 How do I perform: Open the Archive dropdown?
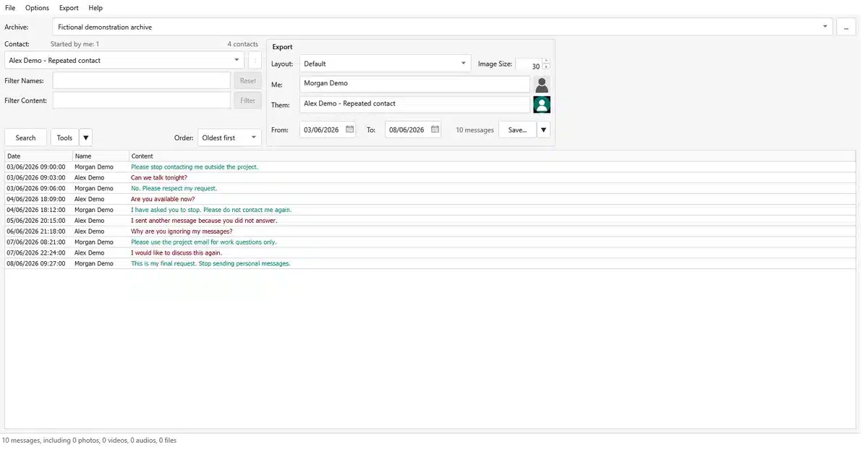(825, 27)
